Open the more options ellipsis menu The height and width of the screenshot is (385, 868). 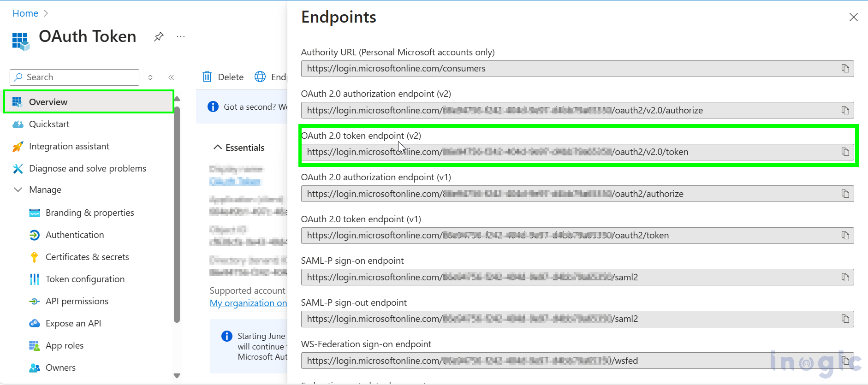click(181, 36)
